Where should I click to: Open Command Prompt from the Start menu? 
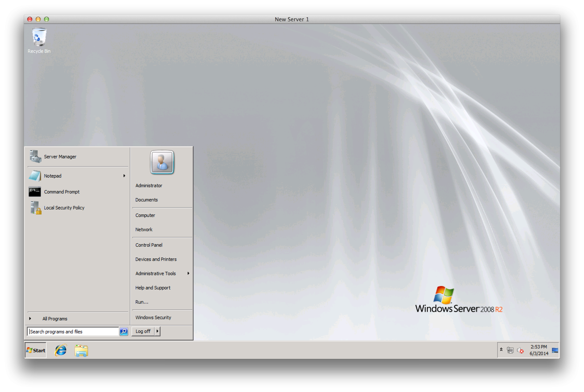click(x=62, y=192)
